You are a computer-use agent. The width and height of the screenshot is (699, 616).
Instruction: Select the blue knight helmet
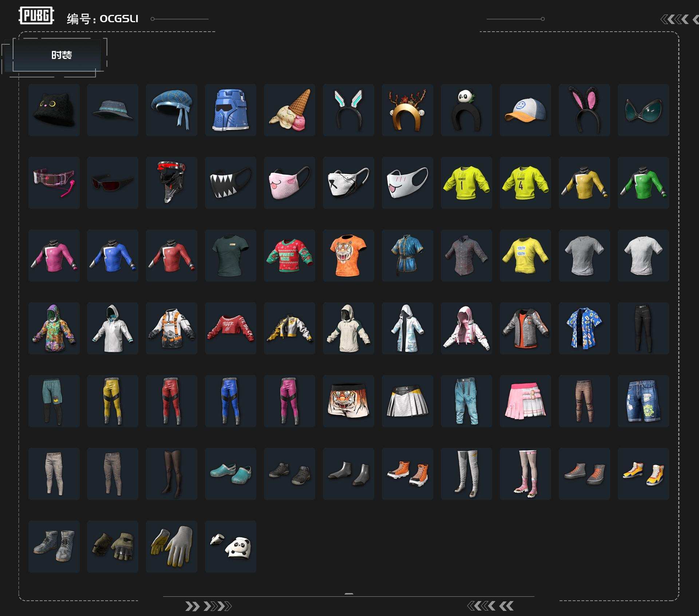230,110
